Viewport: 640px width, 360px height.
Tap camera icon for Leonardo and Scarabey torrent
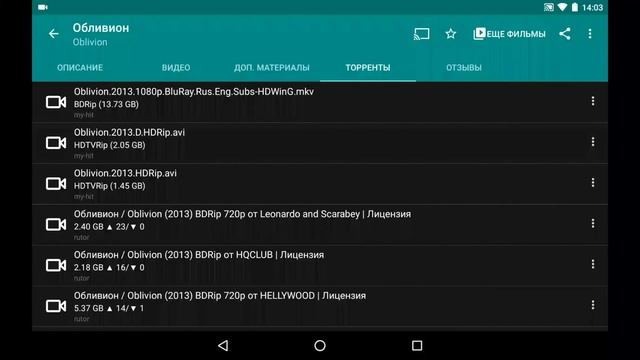click(56, 224)
